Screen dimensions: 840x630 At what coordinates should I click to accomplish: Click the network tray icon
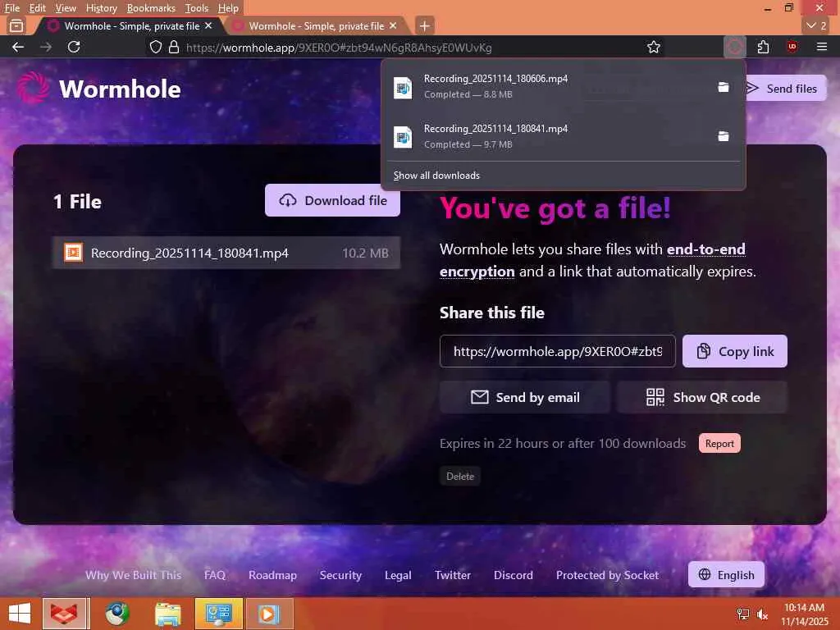point(743,614)
